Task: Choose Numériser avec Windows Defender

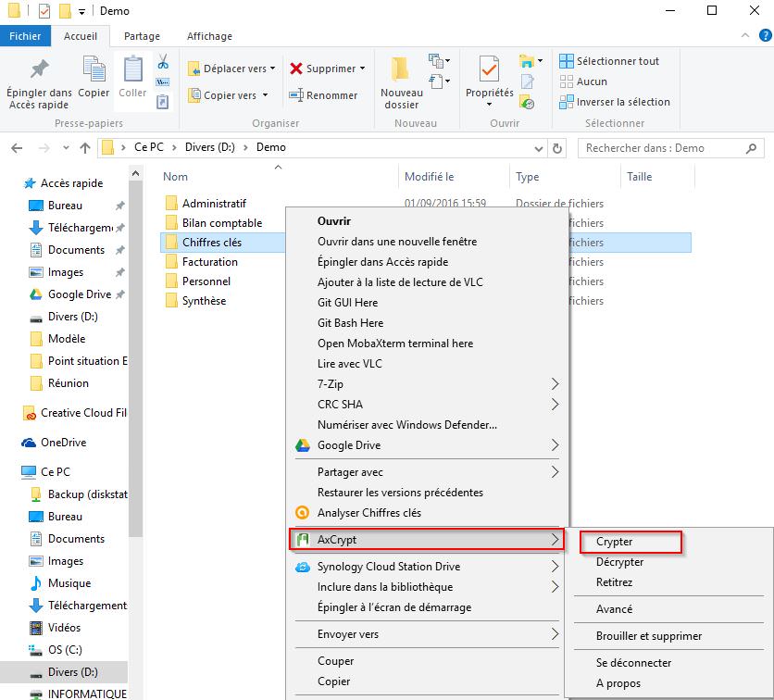Action: tap(406, 425)
